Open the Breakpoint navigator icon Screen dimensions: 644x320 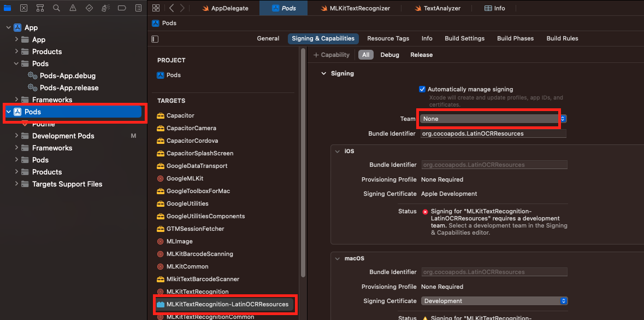pos(122,8)
